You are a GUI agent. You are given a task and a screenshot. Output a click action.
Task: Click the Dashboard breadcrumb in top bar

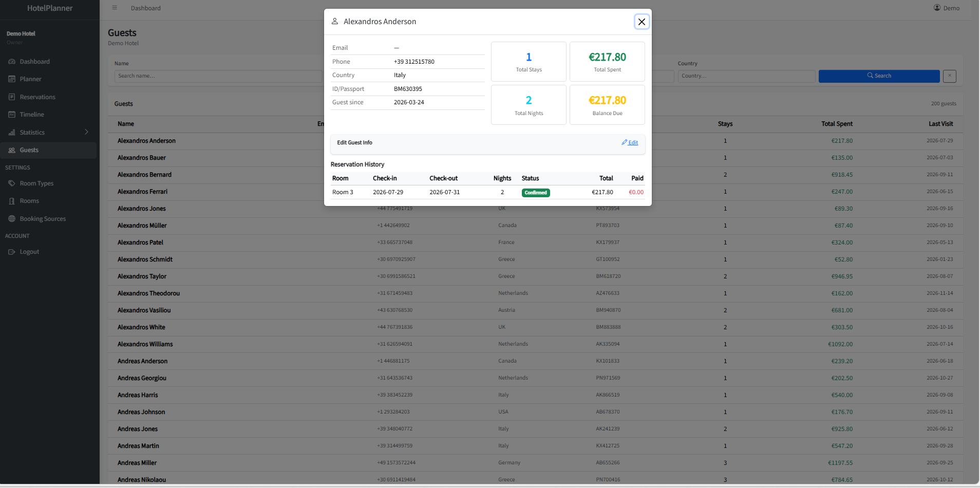click(x=146, y=8)
